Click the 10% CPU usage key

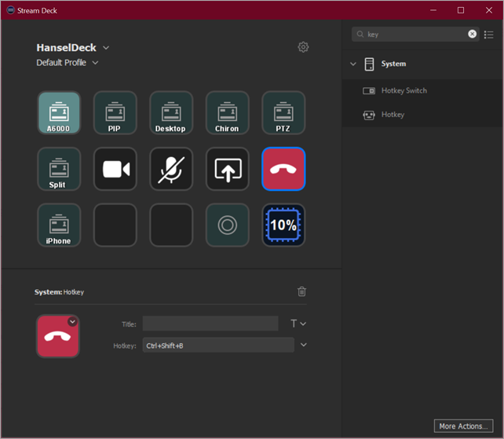point(283,225)
